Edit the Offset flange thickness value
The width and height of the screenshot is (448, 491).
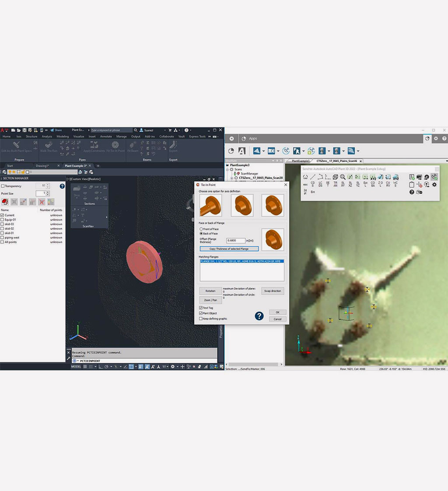236,240
